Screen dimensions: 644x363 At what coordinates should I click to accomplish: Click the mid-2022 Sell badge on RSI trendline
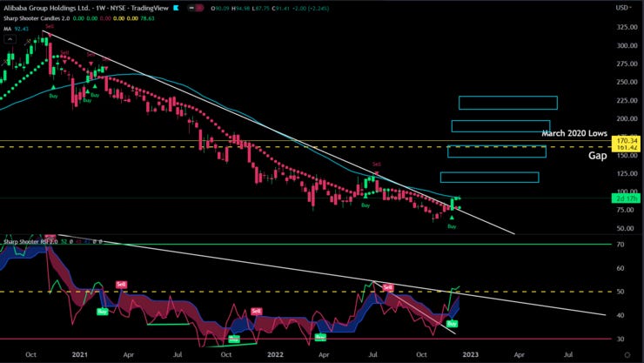click(388, 287)
